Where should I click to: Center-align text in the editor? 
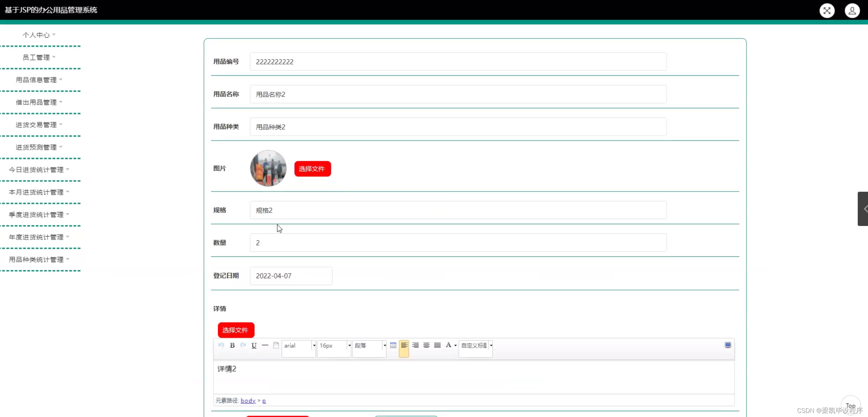(x=426, y=345)
